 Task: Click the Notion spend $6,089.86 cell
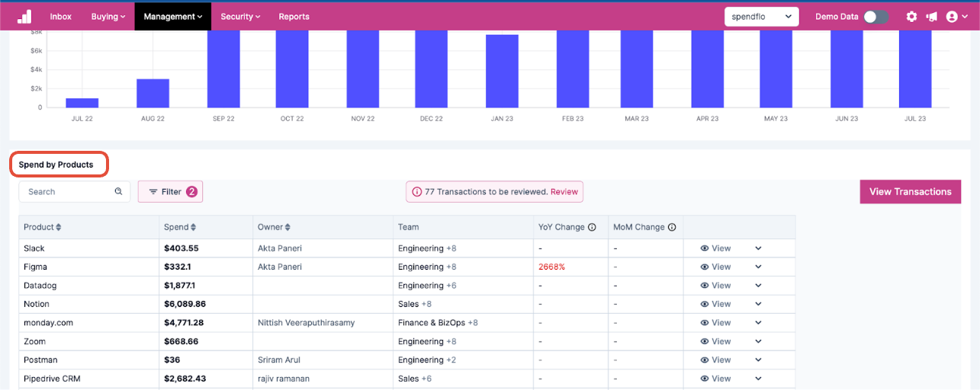point(206,304)
